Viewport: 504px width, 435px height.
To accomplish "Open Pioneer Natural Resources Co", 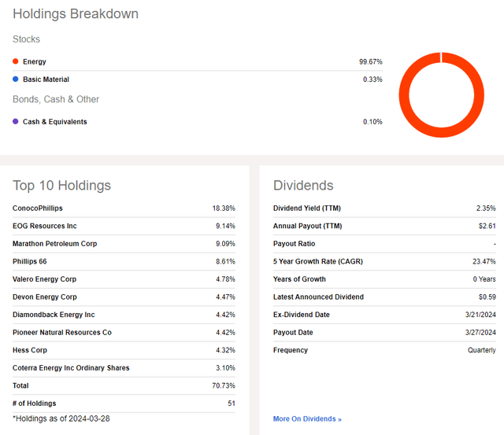I will point(62,333).
